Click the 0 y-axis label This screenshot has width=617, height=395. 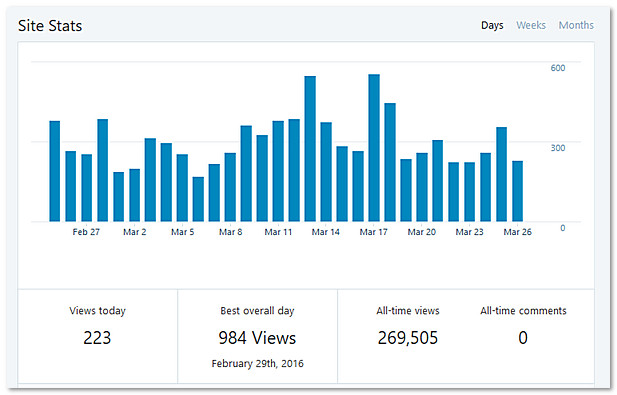[x=563, y=228]
